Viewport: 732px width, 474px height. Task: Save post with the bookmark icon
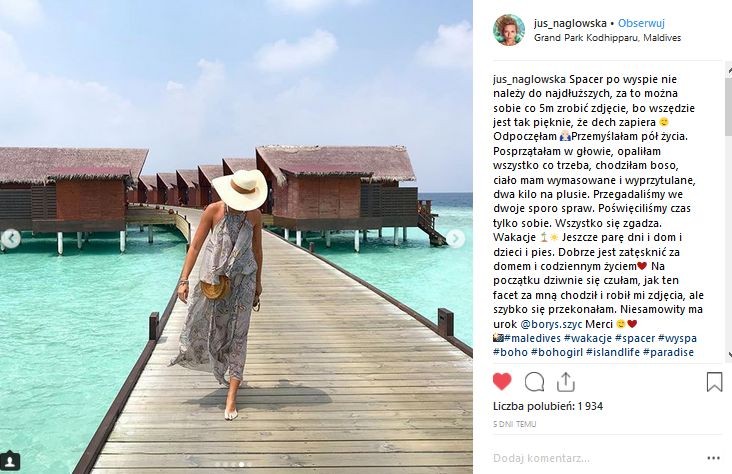point(714,381)
